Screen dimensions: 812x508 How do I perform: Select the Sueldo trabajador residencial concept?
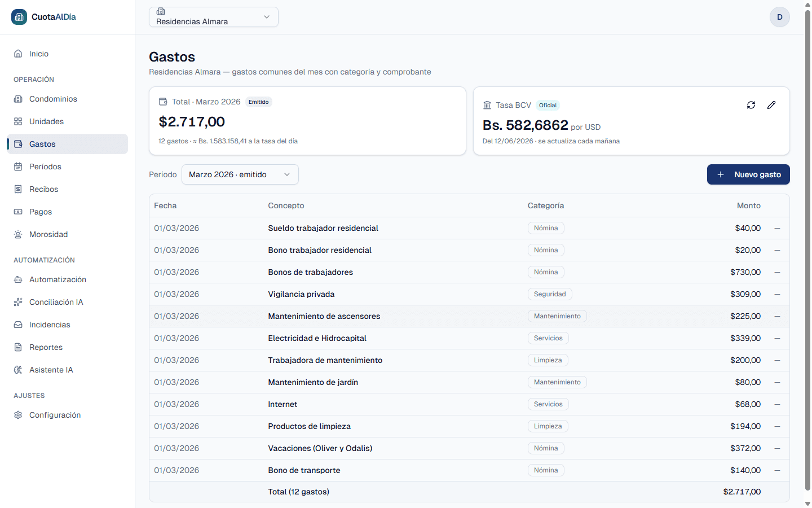point(323,228)
